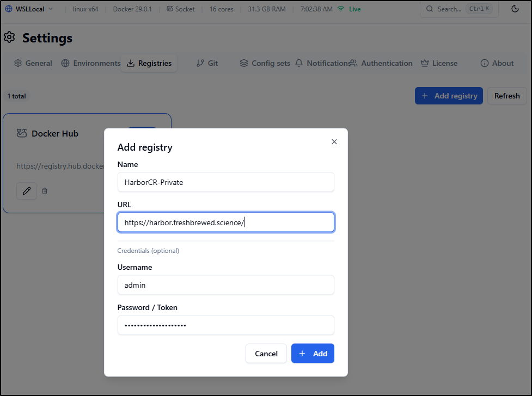Click the Live connection status indicator

[351, 9]
